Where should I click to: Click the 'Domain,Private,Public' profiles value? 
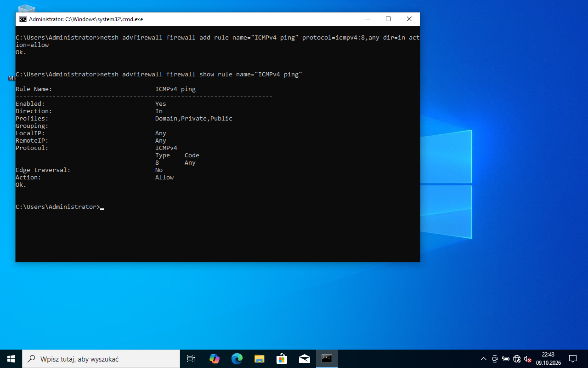click(194, 119)
